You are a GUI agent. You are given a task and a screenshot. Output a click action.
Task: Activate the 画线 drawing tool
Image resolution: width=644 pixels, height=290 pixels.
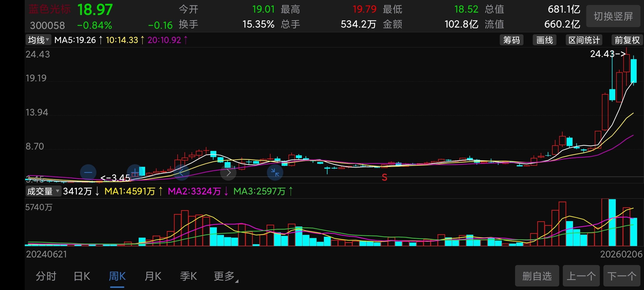tap(544, 40)
